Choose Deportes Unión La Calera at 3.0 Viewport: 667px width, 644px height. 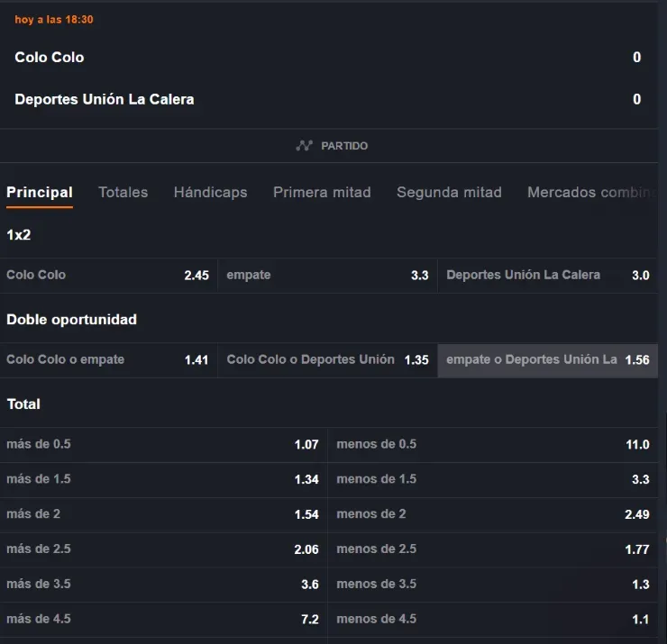(548, 275)
